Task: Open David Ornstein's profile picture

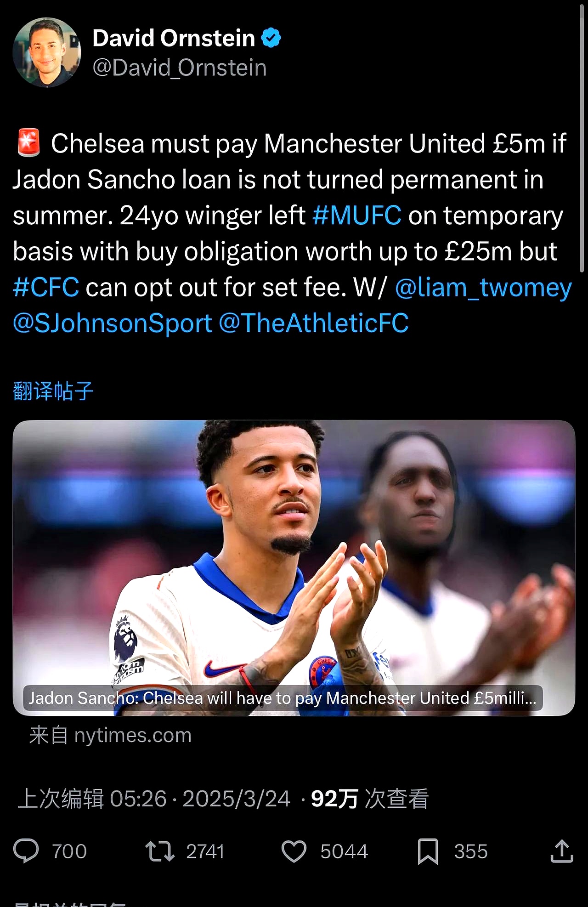Action: (47, 53)
